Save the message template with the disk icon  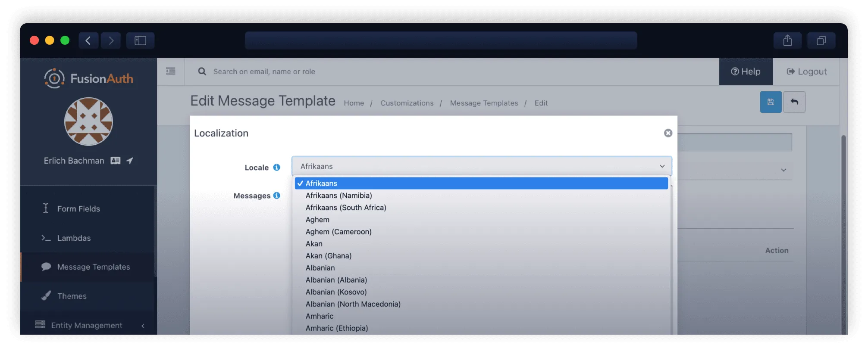click(771, 102)
